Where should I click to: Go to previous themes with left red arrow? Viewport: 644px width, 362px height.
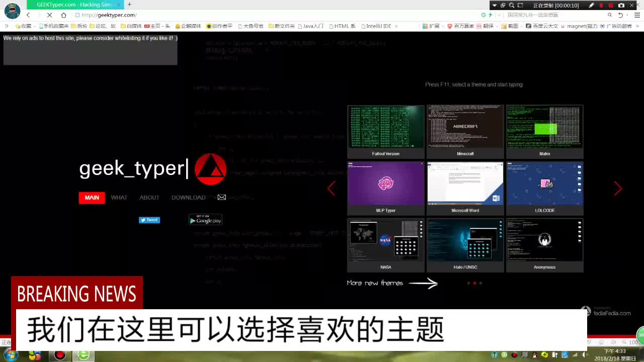pyautogui.click(x=331, y=189)
